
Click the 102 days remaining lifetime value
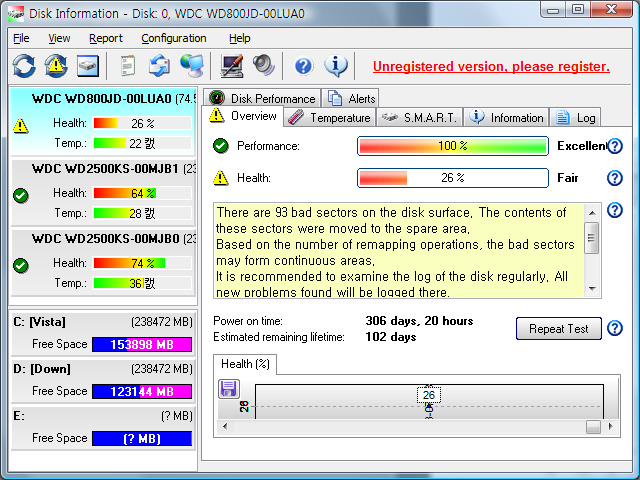[391, 337]
